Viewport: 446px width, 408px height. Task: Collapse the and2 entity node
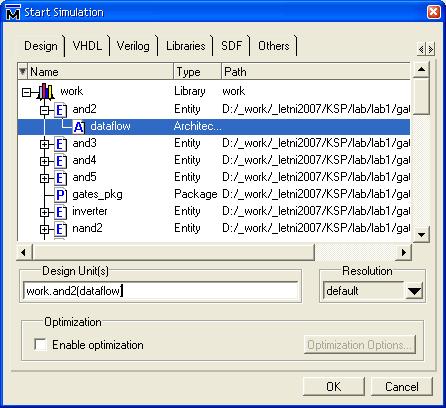[44, 110]
